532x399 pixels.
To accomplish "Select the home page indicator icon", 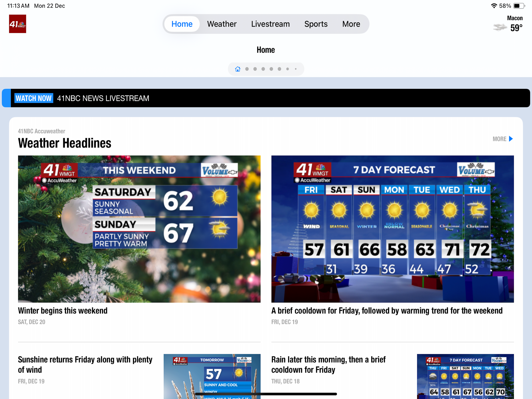I will pos(238,69).
